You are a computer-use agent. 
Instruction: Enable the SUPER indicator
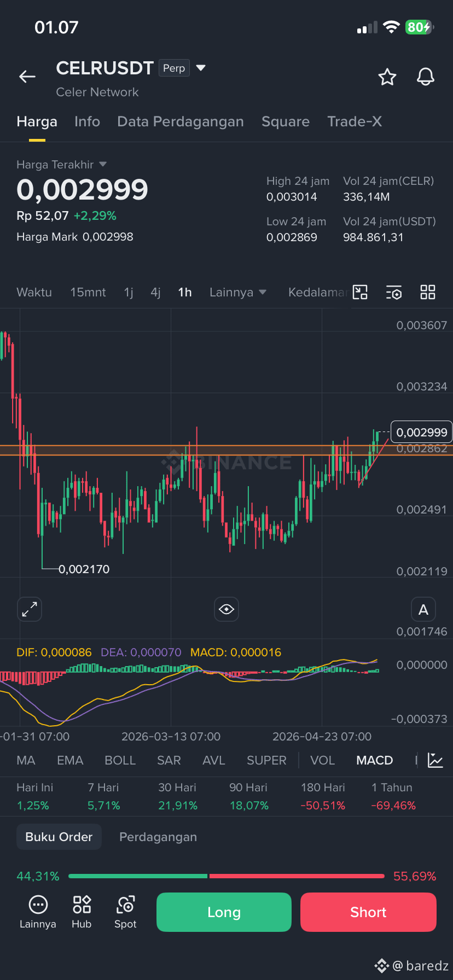point(266,760)
